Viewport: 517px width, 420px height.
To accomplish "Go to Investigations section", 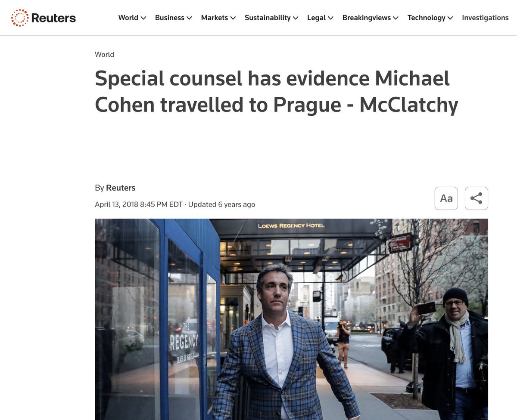I will pyautogui.click(x=485, y=18).
